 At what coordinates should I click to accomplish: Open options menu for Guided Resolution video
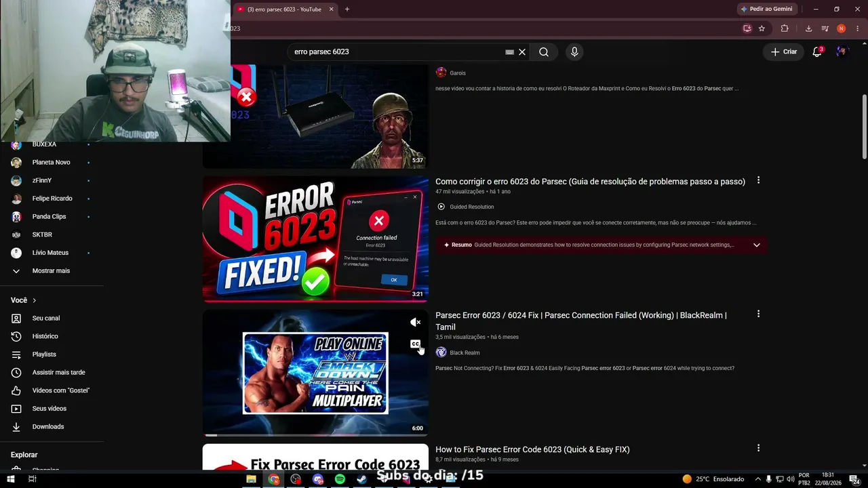(758, 180)
